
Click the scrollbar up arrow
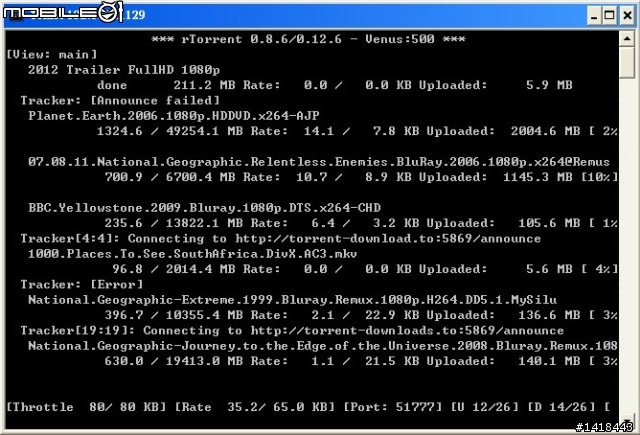(x=627, y=39)
